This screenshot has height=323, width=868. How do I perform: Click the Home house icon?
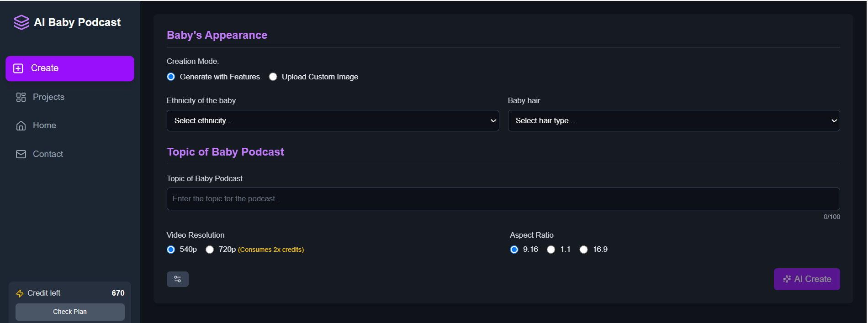[21, 125]
